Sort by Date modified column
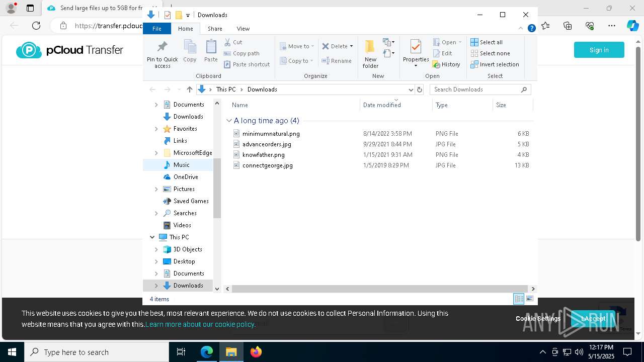 tap(396, 105)
